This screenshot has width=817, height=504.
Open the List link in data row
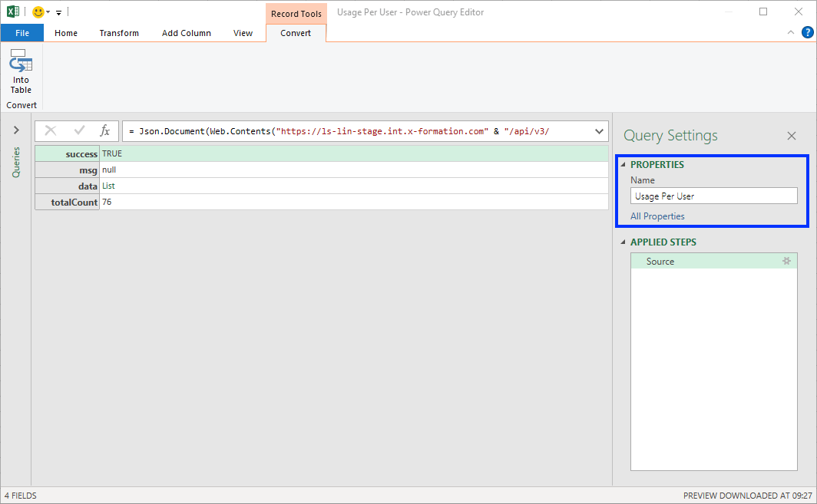pos(108,186)
